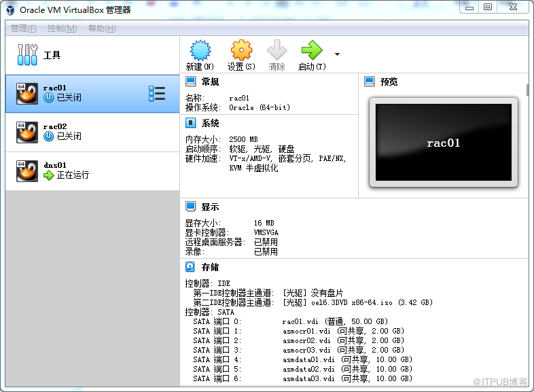This screenshot has height=392, width=534.
Task: Expand the Start button dropdown arrow
Action: tap(337, 54)
